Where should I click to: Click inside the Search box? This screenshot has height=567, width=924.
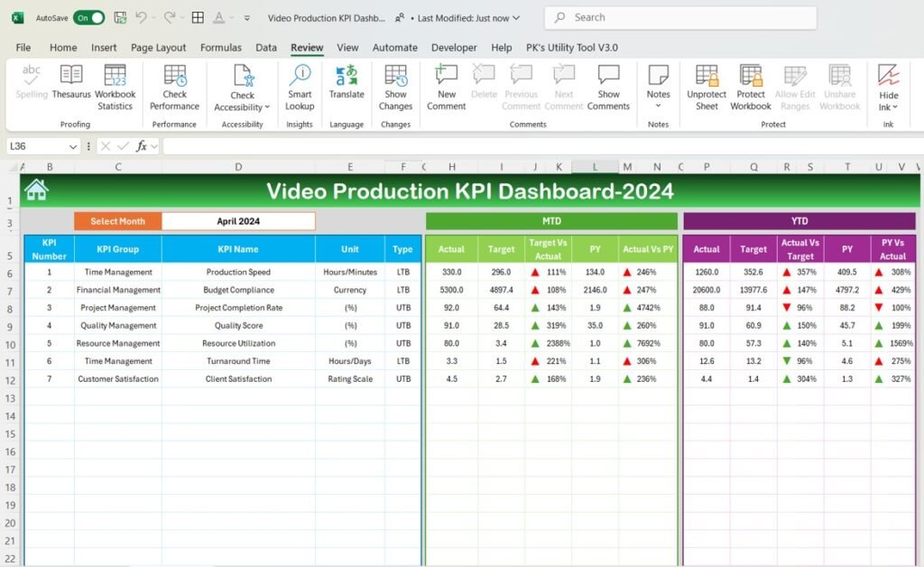[677, 17]
